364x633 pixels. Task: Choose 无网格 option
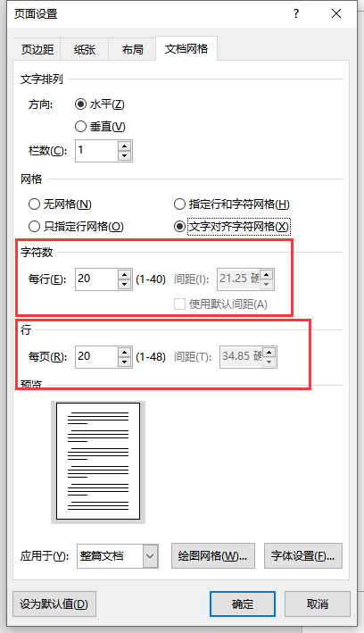(60, 204)
